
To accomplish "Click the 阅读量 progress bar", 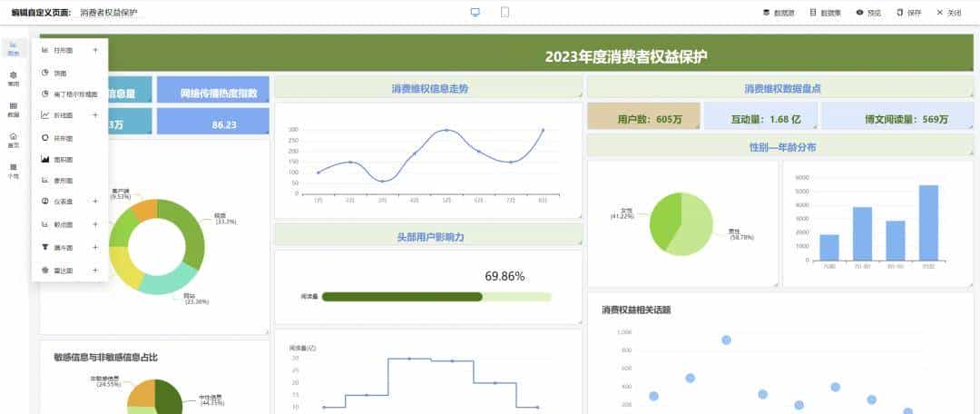I will [436, 297].
